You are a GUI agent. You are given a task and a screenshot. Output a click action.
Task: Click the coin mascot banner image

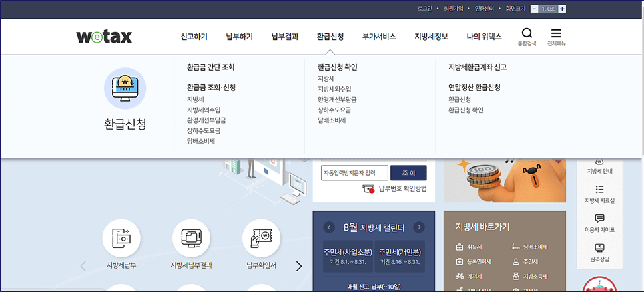point(505,180)
